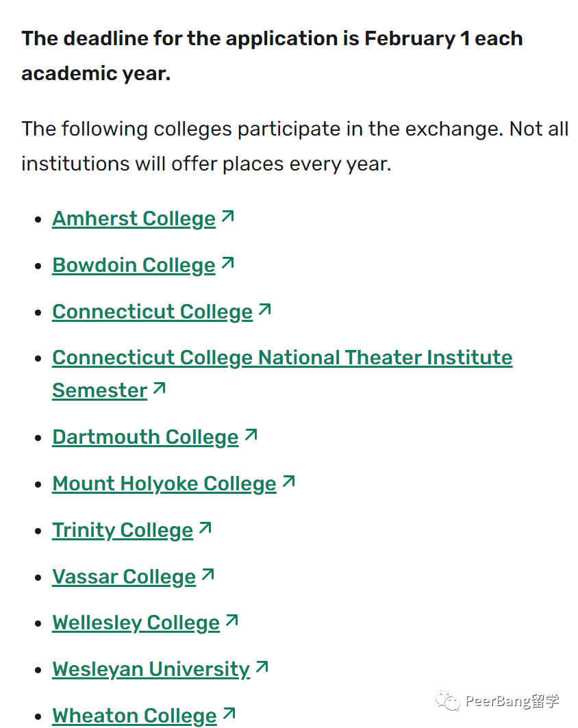Viewport: 578px width, 728px height.
Task: Open the Amherst College link
Action: click(134, 218)
